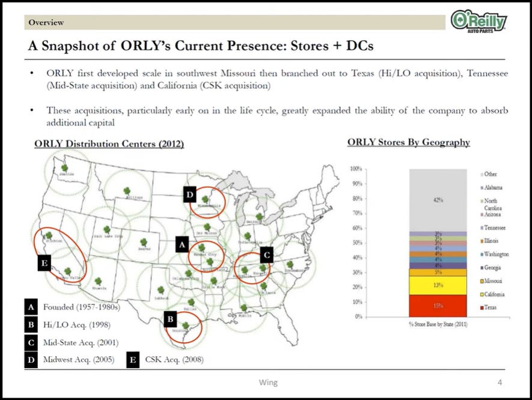Click the Nashville shamrock marker
Viewport: 532px width, 400px height.
[x=244, y=270]
